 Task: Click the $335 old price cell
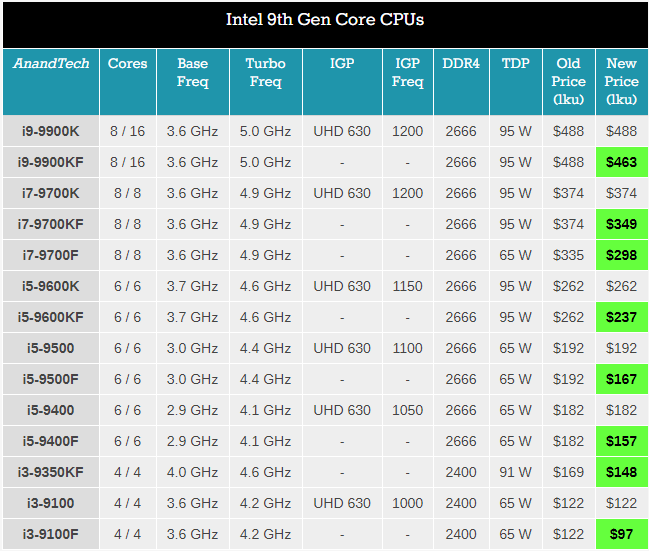569,255
